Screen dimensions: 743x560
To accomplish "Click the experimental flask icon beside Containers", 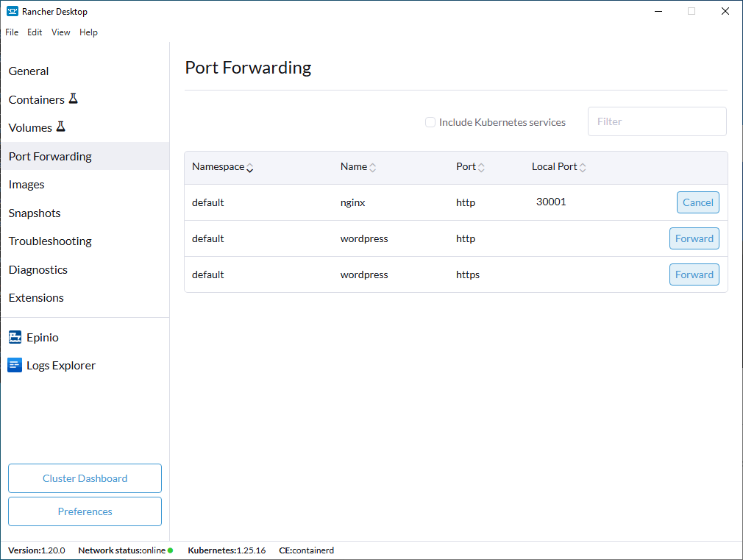I will (x=73, y=99).
